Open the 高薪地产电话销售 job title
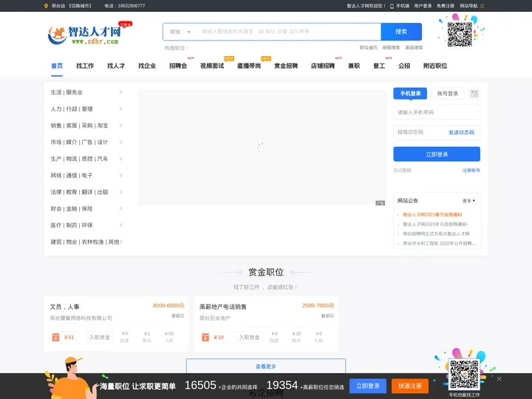 (223, 307)
